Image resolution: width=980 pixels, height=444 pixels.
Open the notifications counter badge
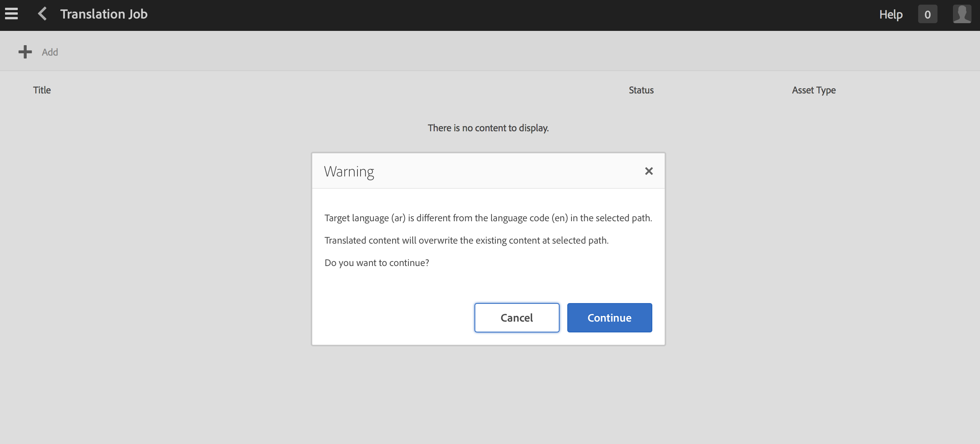[927, 15]
